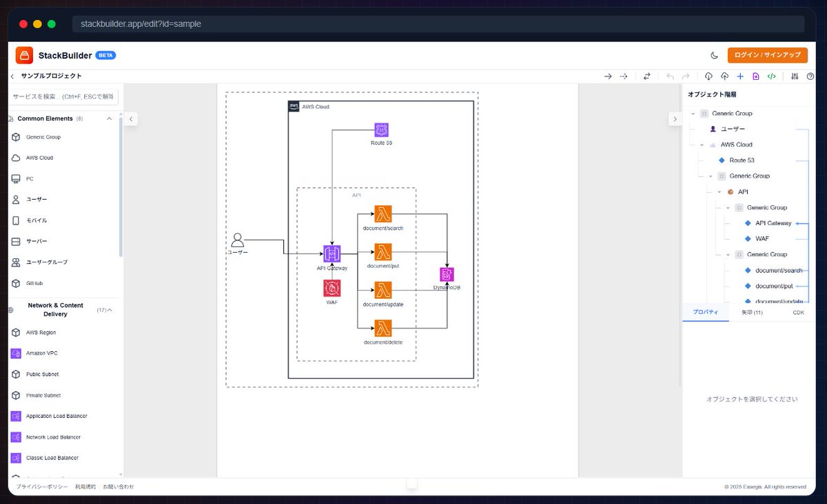
Task: Click the sliders adjustment icon in toolbar
Action: (795, 76)
